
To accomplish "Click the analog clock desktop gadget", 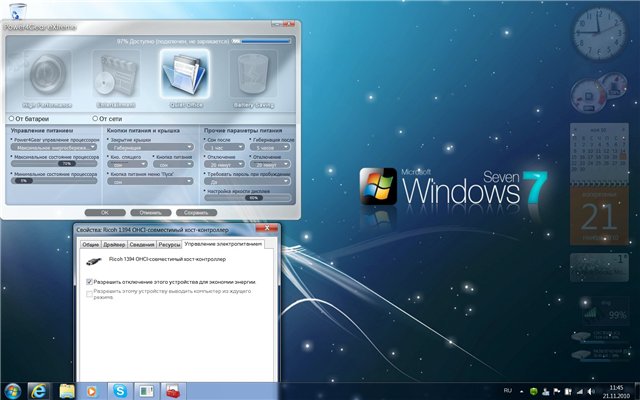I will (x=599, y=34).
